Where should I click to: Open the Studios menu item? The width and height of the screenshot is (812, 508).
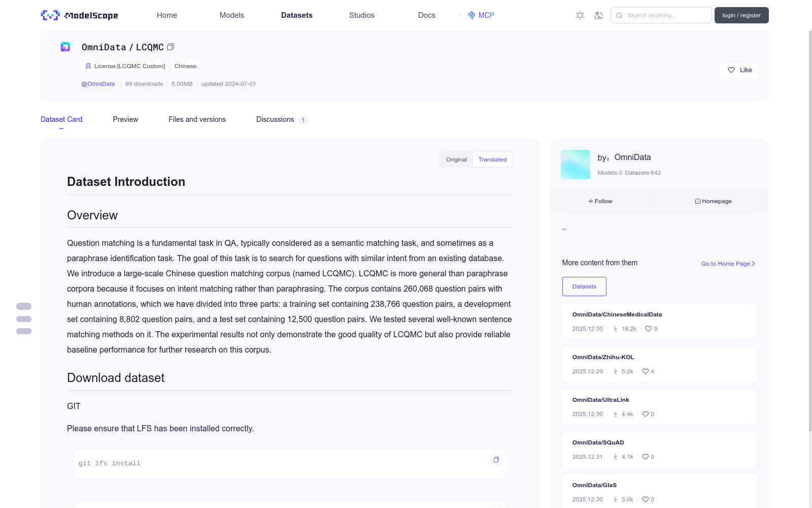(x=362, y=15)
